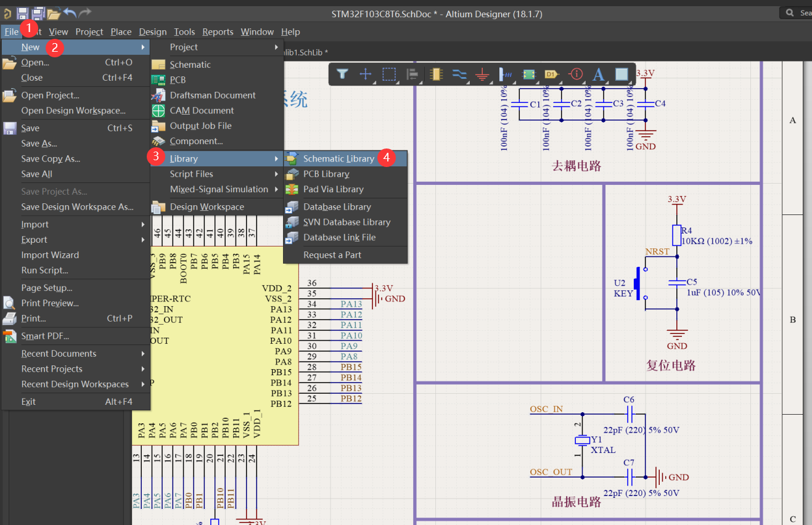Click the Place Text String 'A' icon
This screenshot has width=812, height=525.
598,75
